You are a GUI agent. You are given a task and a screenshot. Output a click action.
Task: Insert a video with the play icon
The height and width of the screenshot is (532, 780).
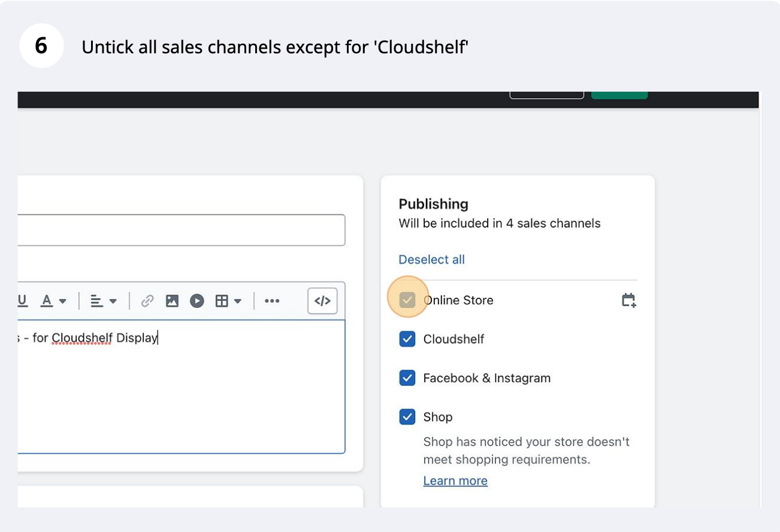click(197, 301)
